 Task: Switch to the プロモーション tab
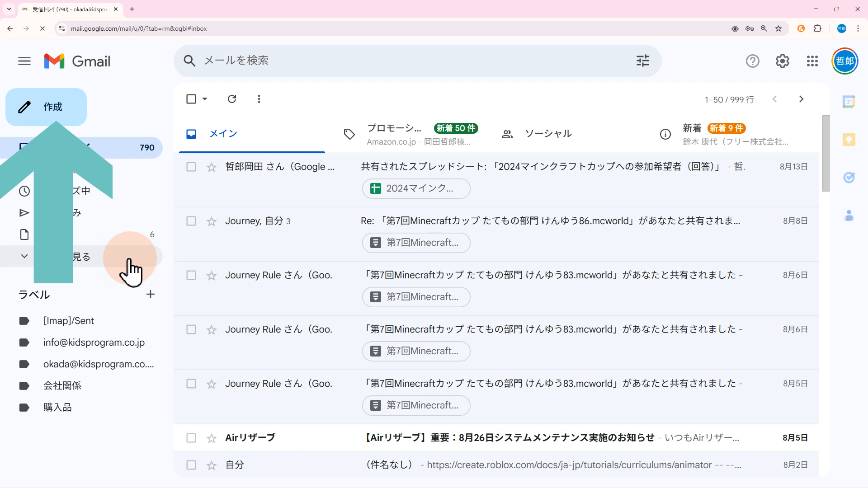[393, 134]
